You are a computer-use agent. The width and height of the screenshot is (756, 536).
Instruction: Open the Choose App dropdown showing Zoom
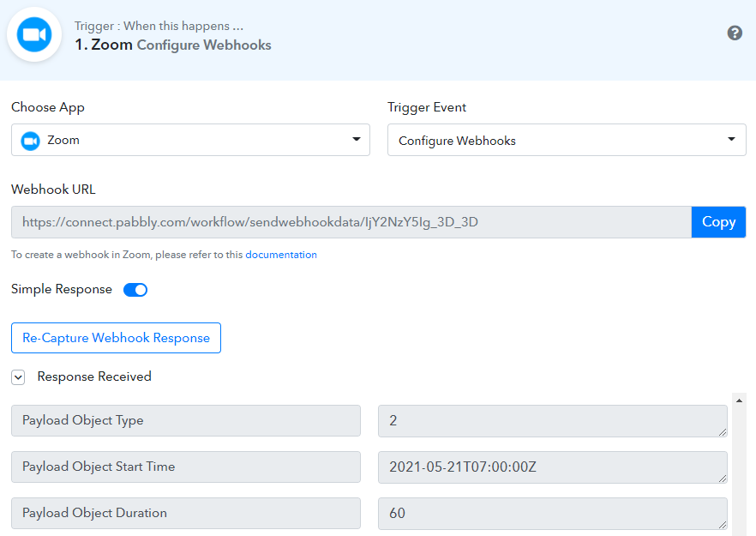(190, 140)
